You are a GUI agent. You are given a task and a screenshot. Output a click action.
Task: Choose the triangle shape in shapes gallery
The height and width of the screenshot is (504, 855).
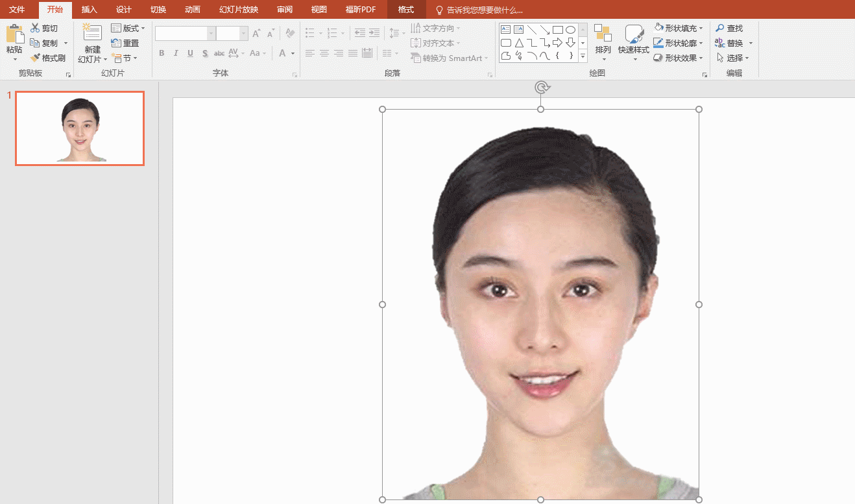(519, 43)
